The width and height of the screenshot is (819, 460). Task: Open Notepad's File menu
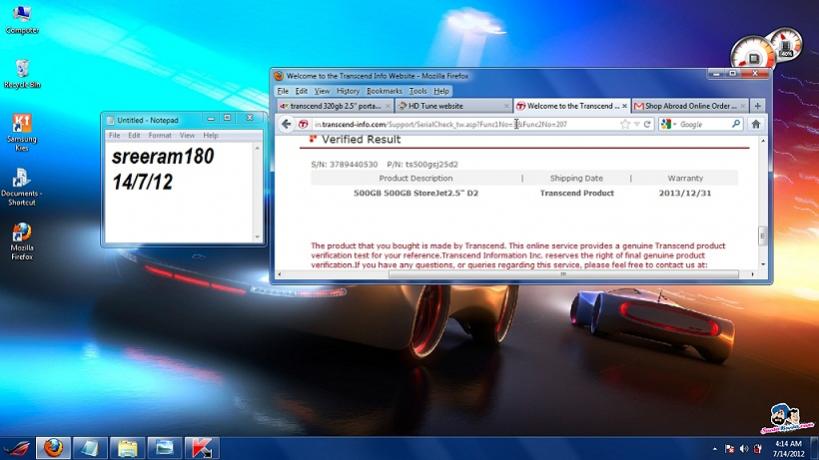pyautogui.click(x=114, y=135)
